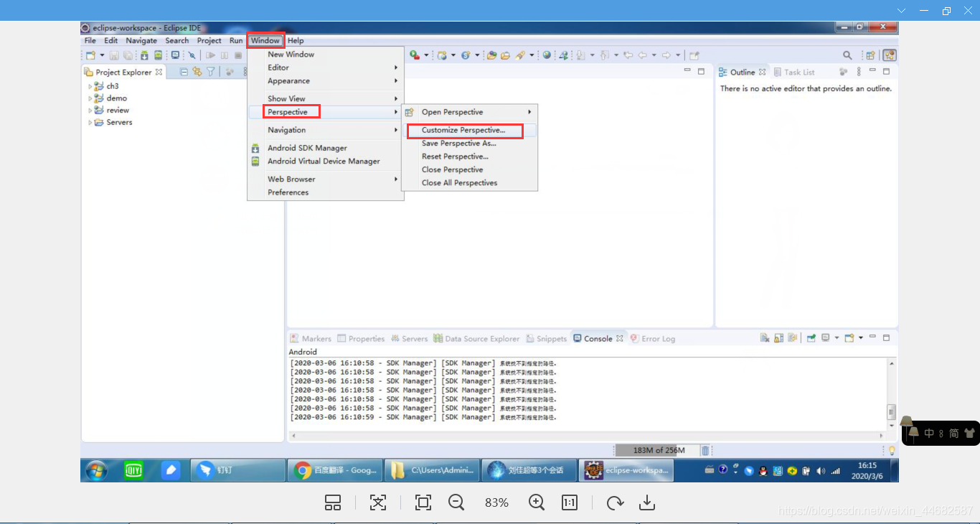Click the New Servlet toolbar icon
The height and width of the screenshot is (524, 980).
point(466,55)
